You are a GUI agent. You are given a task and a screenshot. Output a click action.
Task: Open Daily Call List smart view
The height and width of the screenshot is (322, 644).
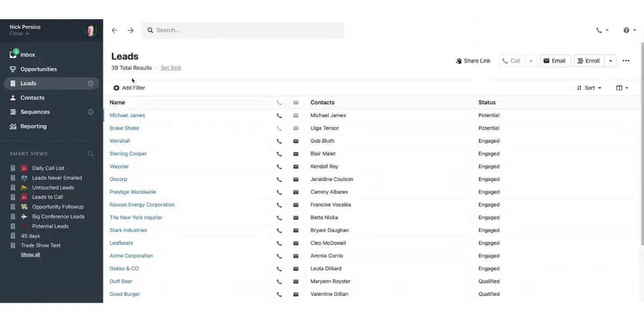[x=48, y=169]
